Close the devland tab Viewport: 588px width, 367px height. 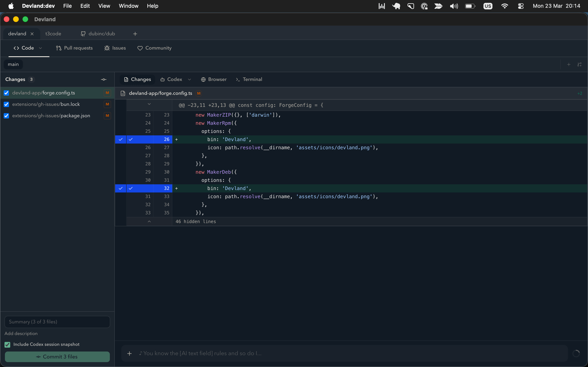(x=32, y=34)
